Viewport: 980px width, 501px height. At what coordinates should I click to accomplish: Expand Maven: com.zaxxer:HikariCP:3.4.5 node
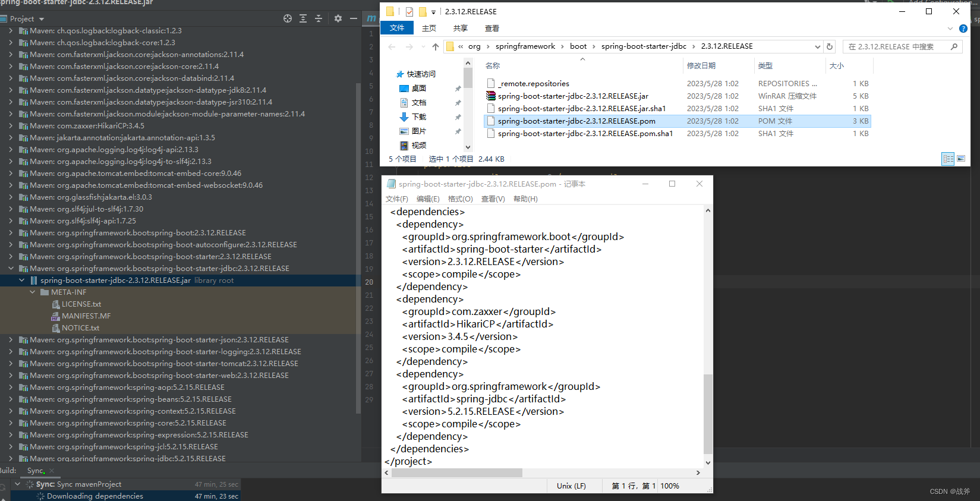(x=11, y=126)
